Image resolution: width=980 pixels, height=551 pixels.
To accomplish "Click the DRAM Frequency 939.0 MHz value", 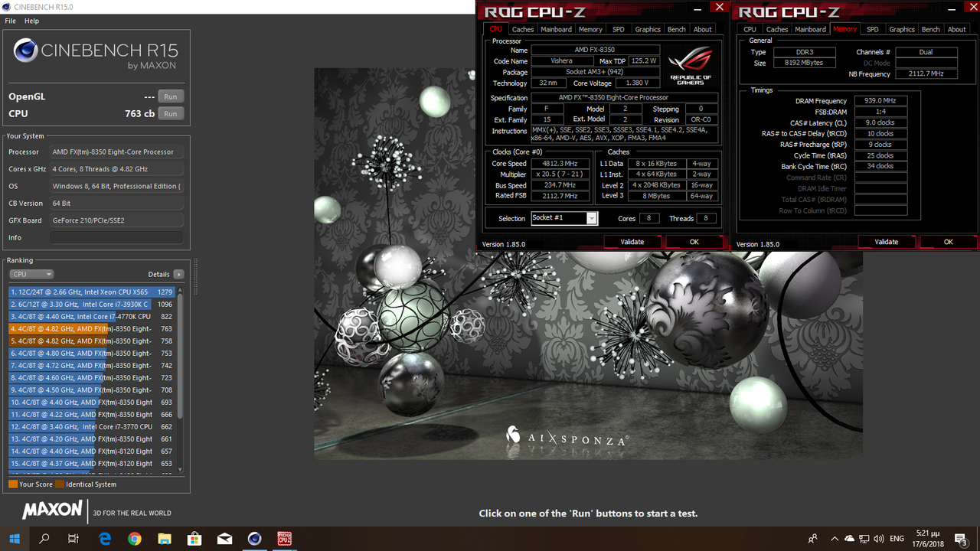I will 880,101.
